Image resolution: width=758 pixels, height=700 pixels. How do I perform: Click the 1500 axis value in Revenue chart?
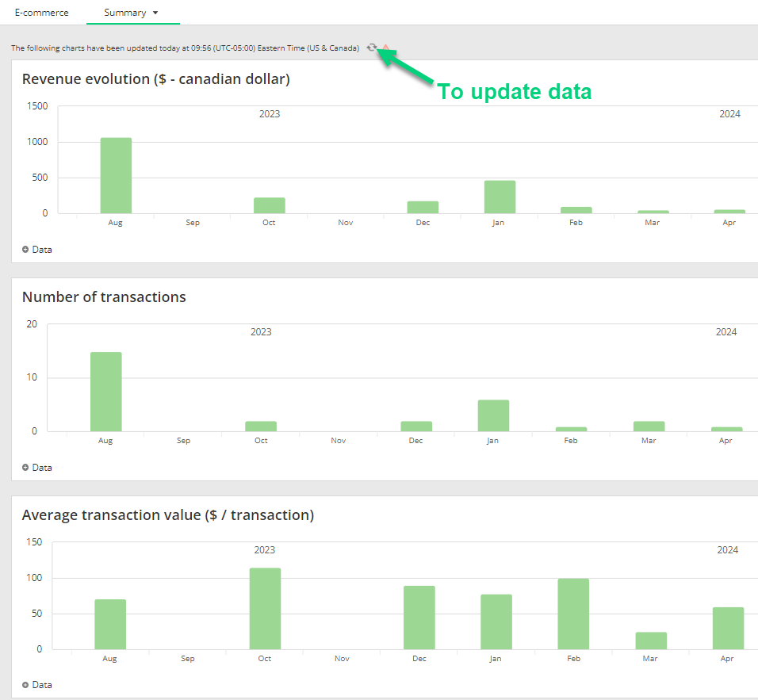pos(37,106)
